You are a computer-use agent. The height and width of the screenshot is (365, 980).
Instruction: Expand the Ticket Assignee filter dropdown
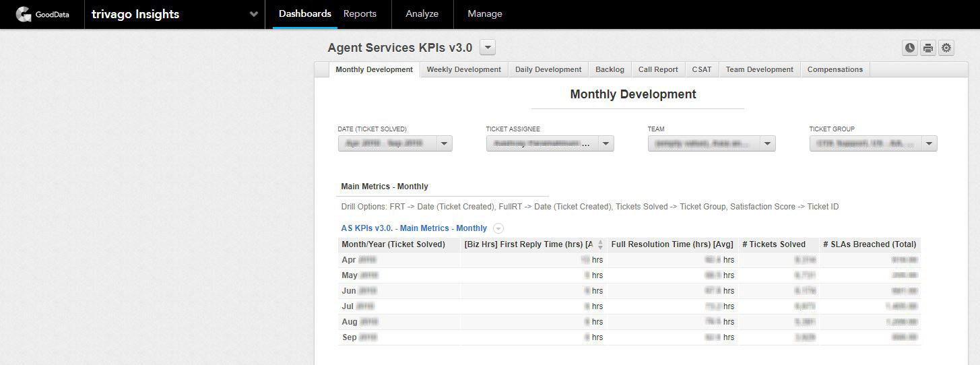click(606, 143)
